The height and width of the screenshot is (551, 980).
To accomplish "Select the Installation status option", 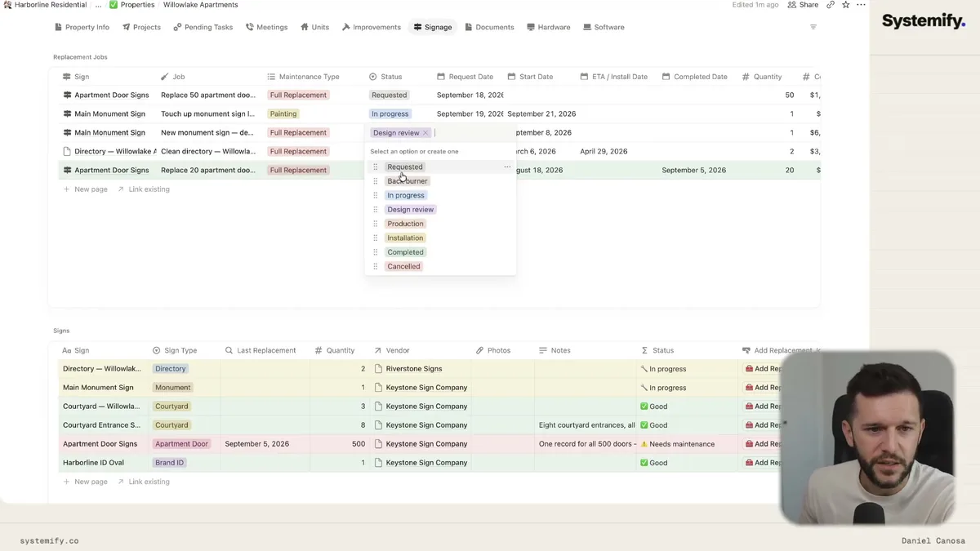I will (405, 238).
